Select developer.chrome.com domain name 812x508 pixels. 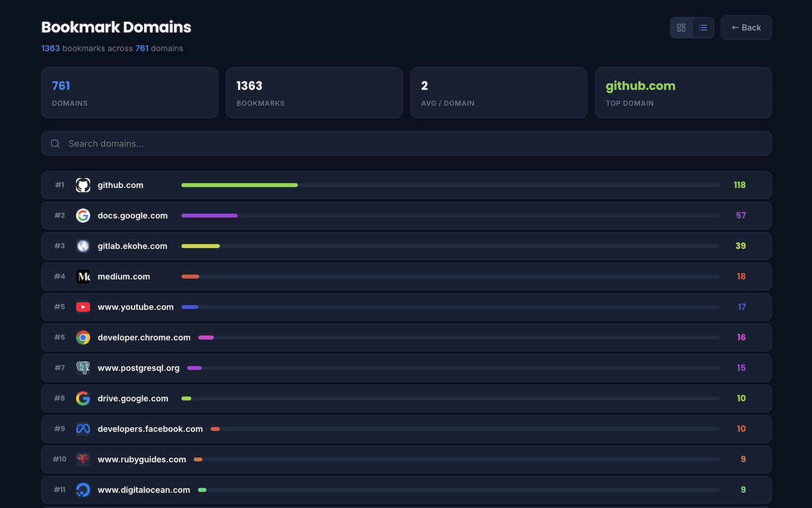[x=144, y=337]
